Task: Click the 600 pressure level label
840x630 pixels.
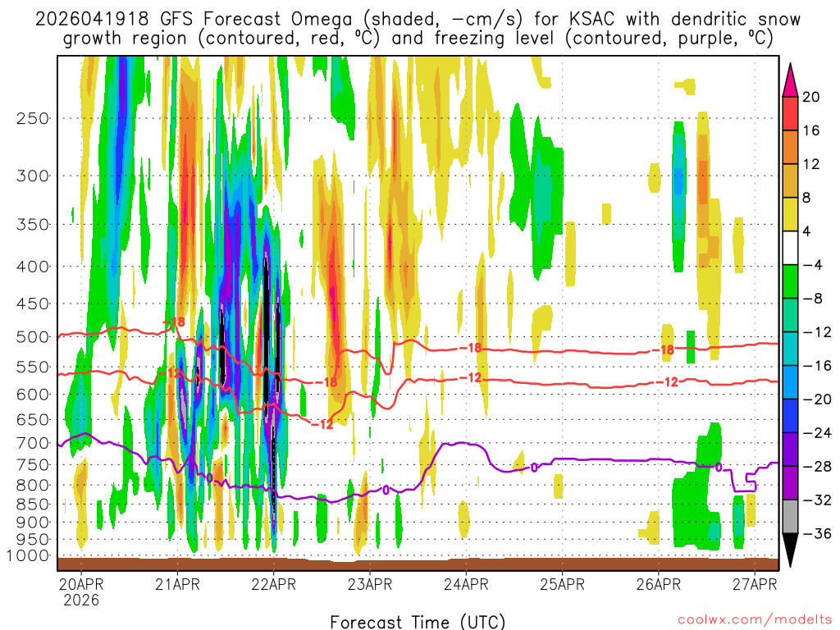Action: [33, 395]
